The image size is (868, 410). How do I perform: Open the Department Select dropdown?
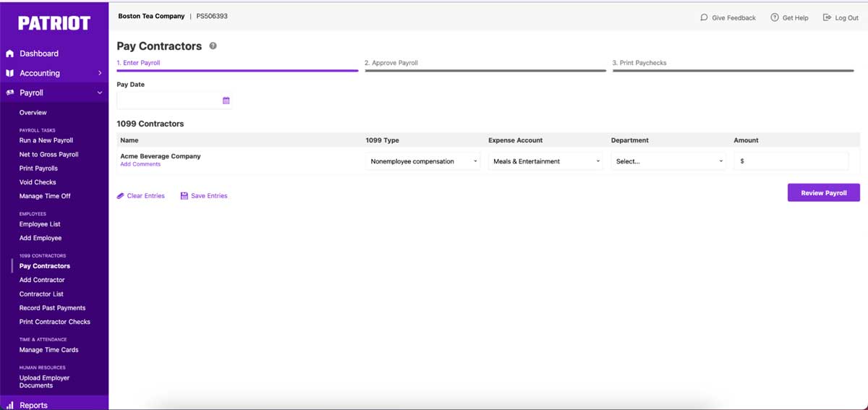(x=669, y=161)
